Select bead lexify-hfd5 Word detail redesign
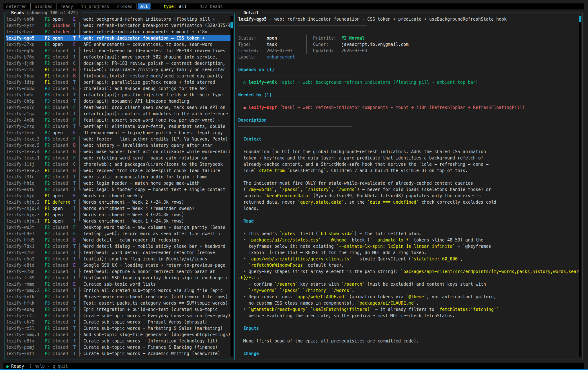The height and width of the screenshot is (370, 588). coord(118,240)
